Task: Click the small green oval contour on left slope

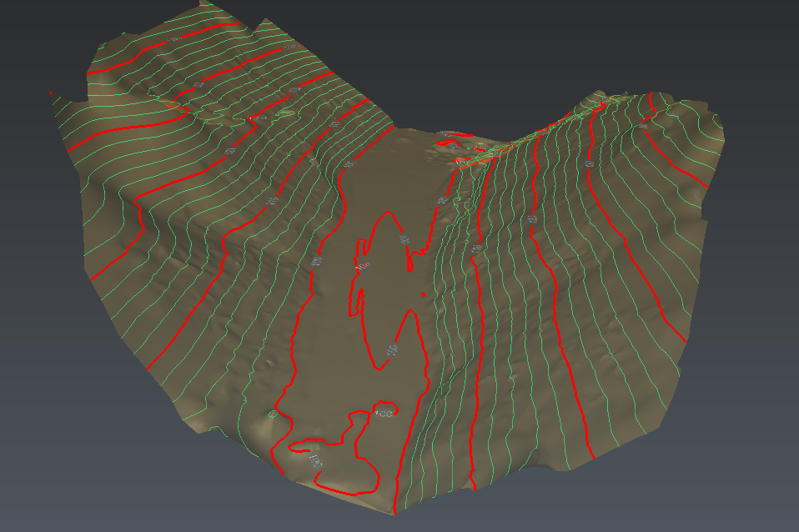Action: click(286, 113)
